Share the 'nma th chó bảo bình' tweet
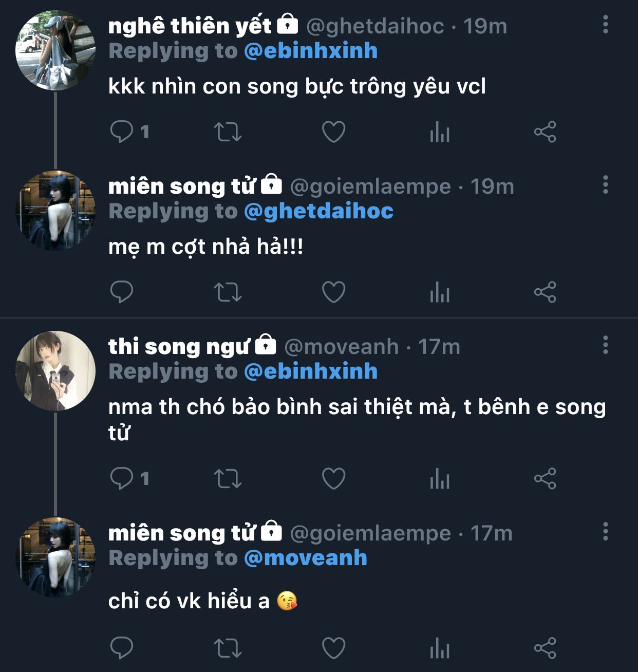This screenshot has width=638, height=672. pos(545,478)
